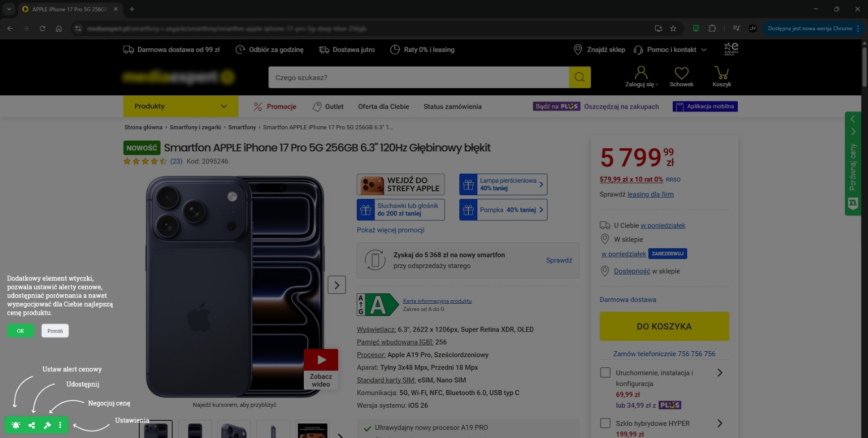Screen dimensions: 868x438
Task: Open the Outlet menu item
Action: pos(328,106)
